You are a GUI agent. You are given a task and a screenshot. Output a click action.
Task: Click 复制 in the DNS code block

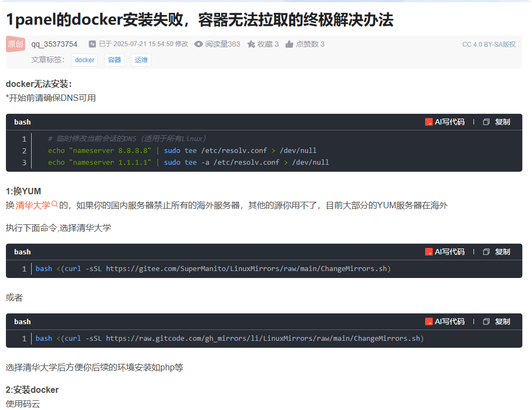pos(502,122)
